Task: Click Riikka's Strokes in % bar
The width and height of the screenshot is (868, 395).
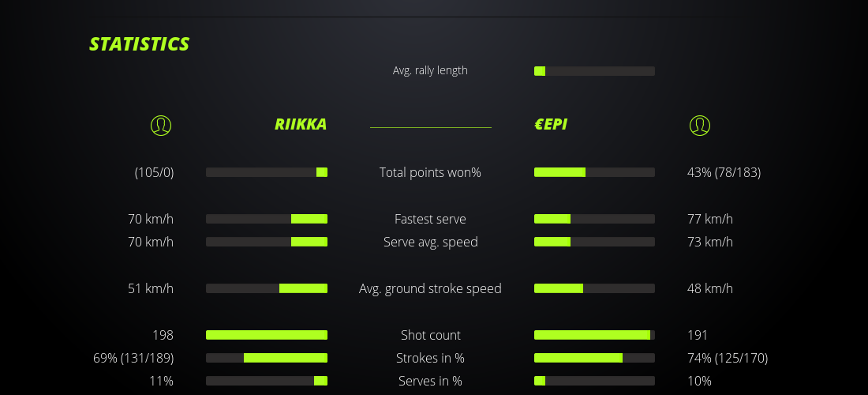Action: coord(267,358)
